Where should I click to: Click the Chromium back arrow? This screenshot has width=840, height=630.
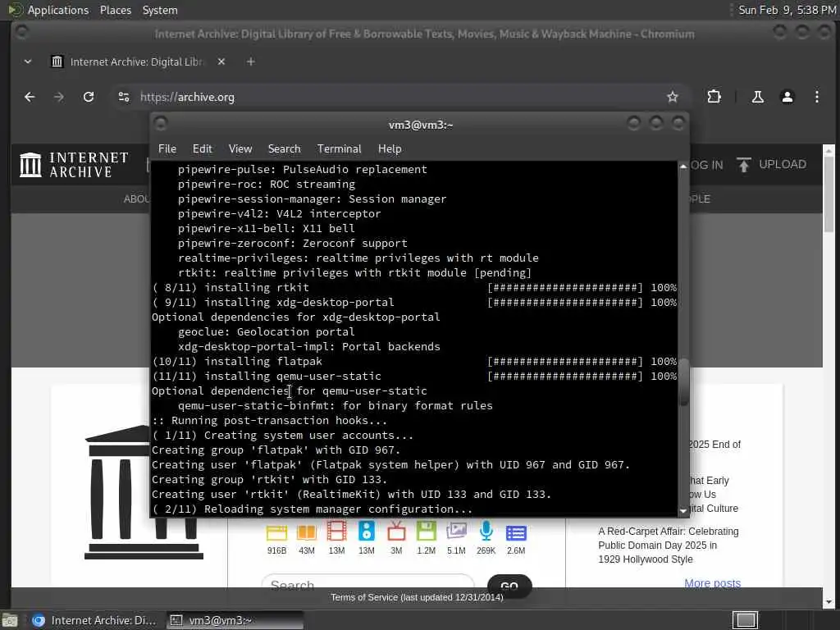coord(30,97)
